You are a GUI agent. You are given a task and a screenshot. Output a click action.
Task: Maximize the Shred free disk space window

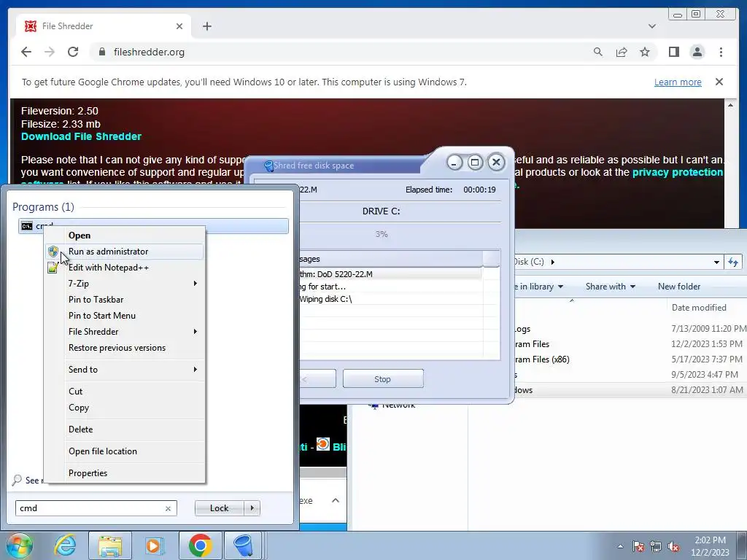click(x=475, y=163)
